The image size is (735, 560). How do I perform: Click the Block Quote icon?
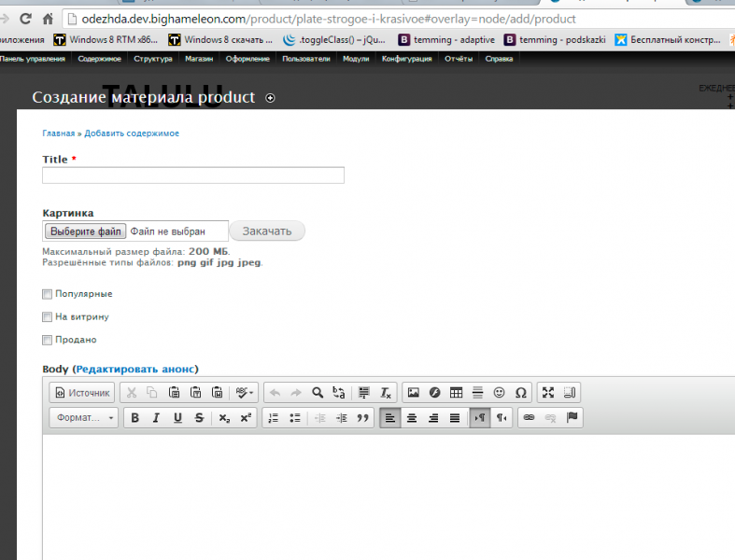(362, 417)
